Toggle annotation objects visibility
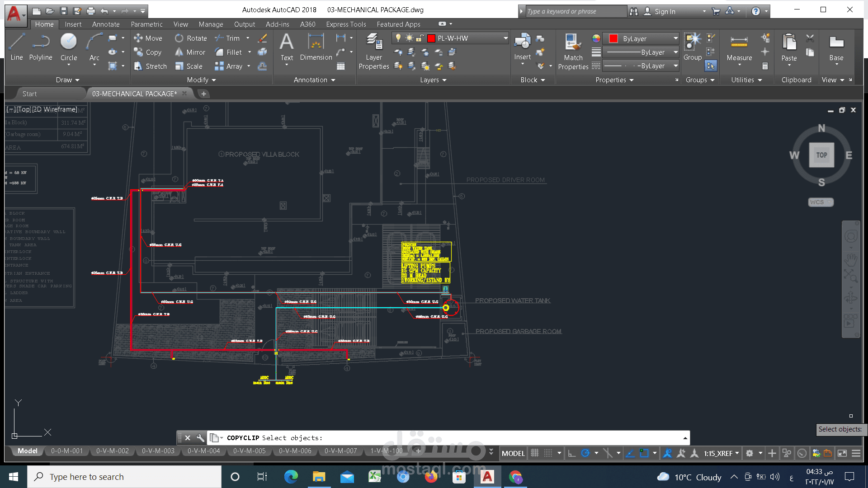The height and width of the screenshot is (488, 868). (667, 453)
